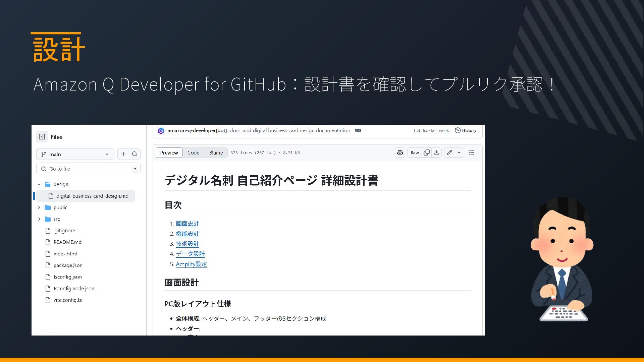Open file History

[466, 131]
